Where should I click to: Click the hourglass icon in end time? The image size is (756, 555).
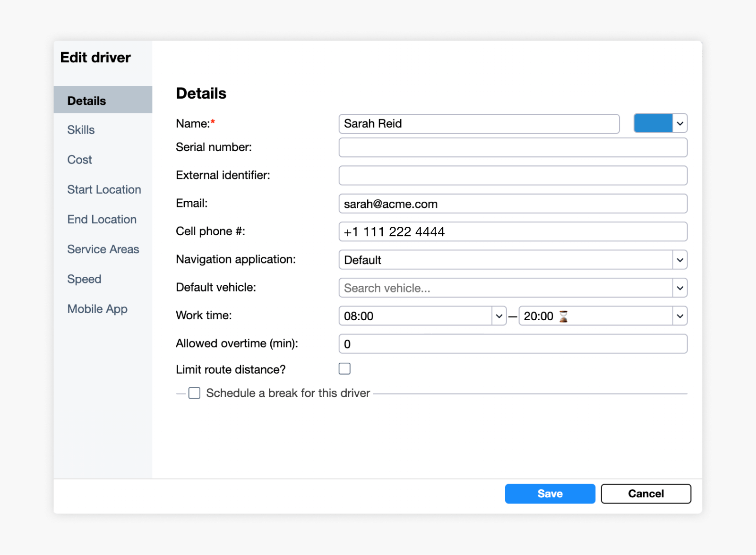563,316
